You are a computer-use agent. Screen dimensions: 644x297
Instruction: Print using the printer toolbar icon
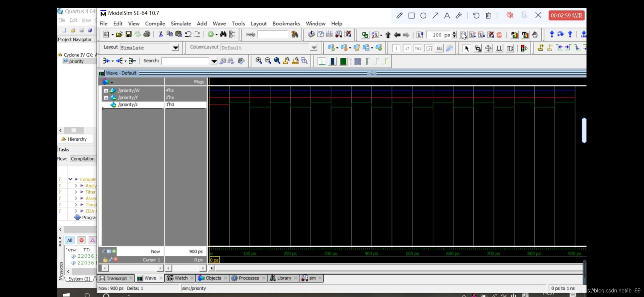pos(147,34)
